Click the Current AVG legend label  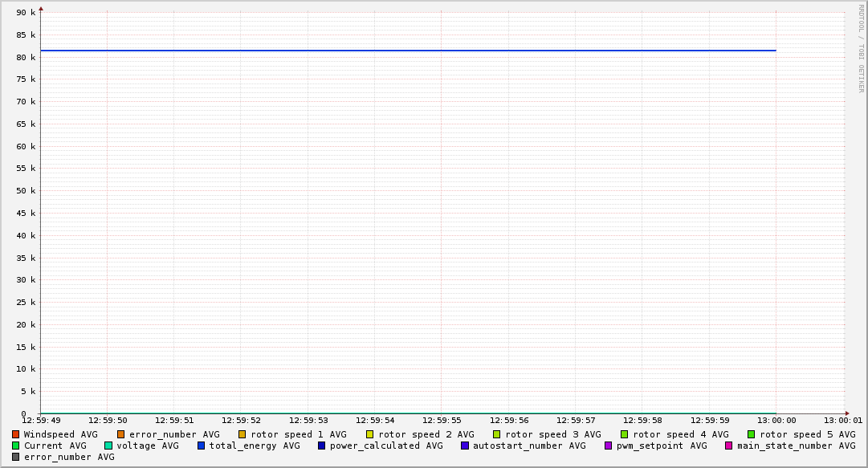[55, 446]
